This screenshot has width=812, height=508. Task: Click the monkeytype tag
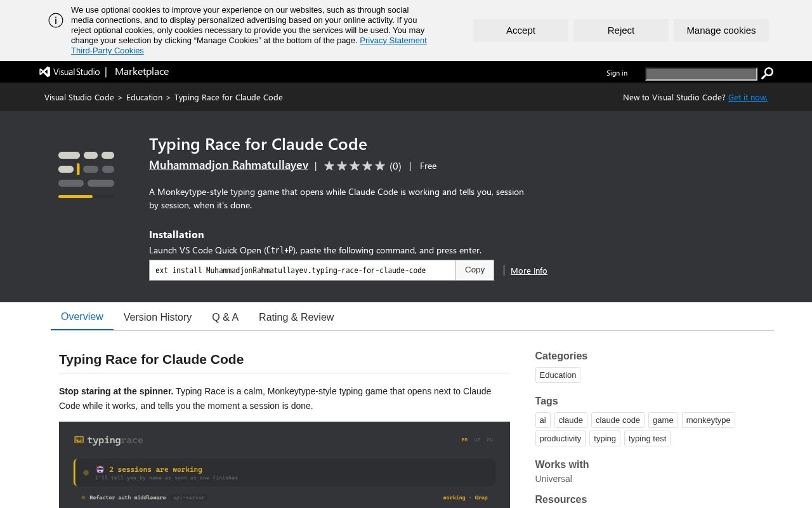708,420
